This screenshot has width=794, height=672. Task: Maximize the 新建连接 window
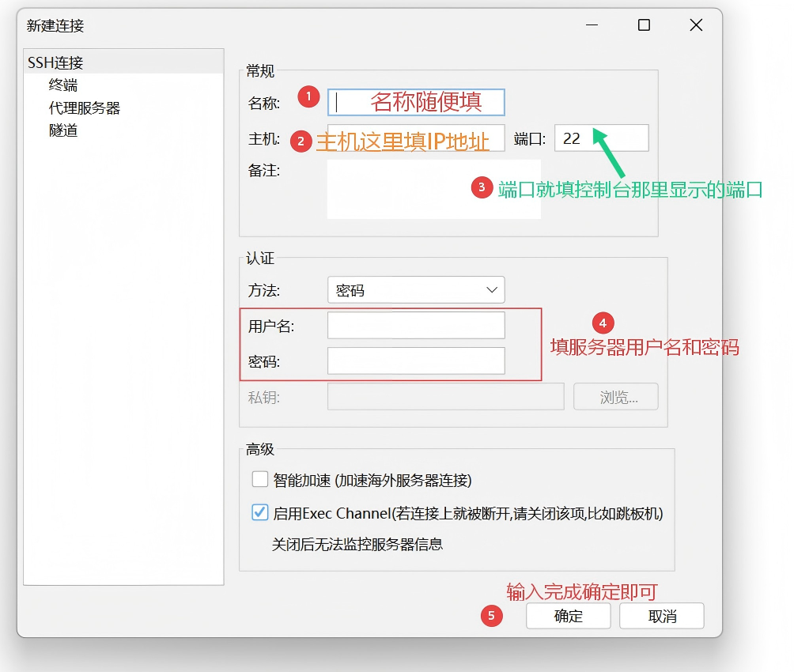pyautogui.click(x=644, y=25)
